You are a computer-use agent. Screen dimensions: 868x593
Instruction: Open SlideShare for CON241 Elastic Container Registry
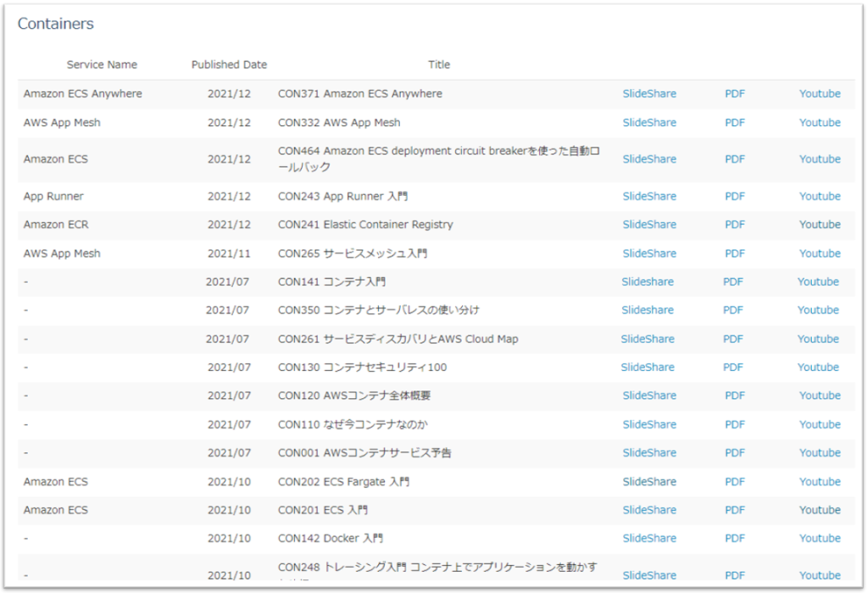pos(649,224)
